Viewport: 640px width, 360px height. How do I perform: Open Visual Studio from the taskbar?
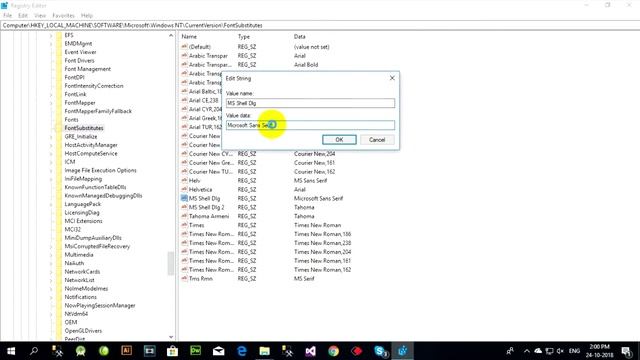click(x=311, y=351)
